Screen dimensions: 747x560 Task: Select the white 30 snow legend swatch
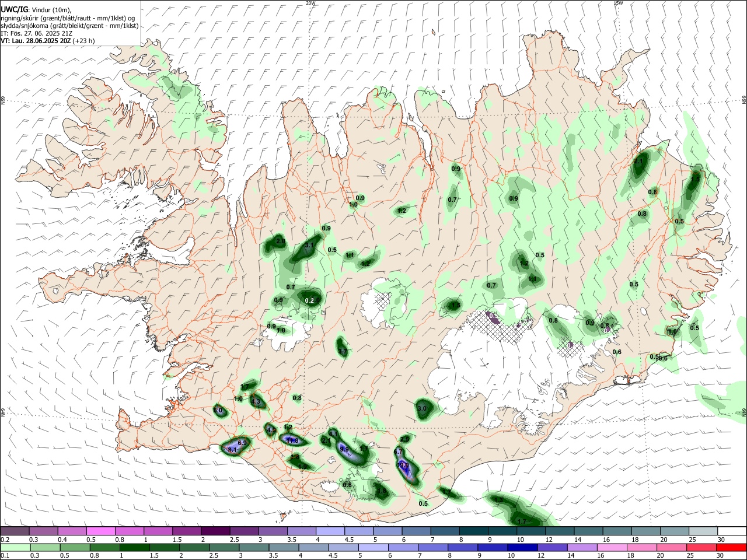732,531
